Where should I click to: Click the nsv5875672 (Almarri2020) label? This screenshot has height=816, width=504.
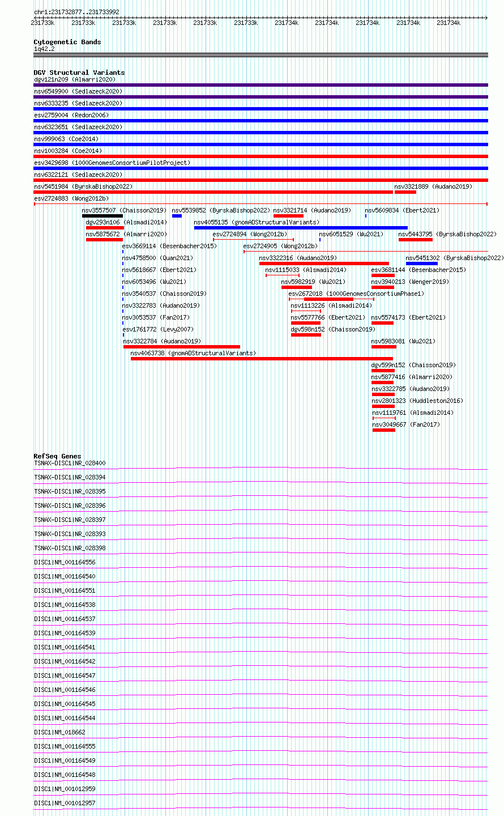tap(126, 234)
